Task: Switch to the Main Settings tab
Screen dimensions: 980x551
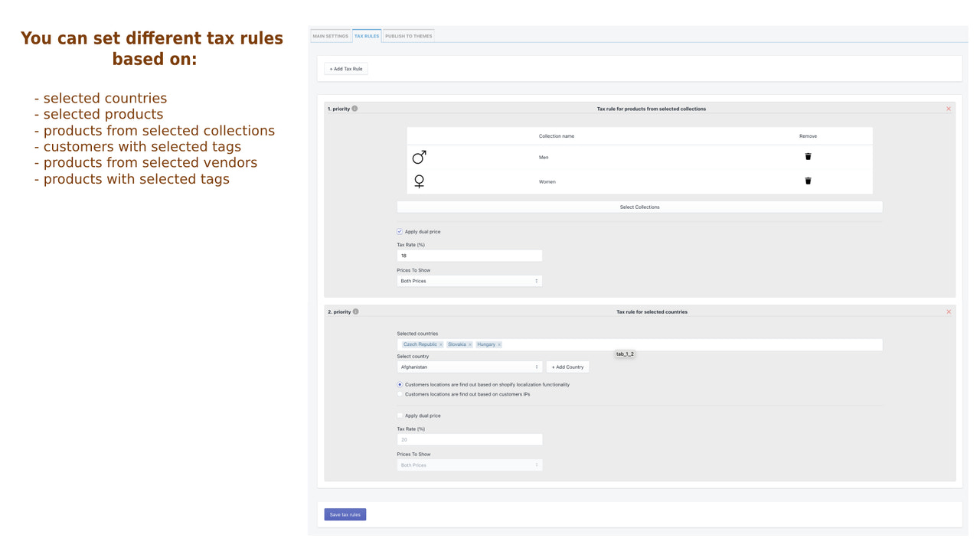Action: point(330,35)
